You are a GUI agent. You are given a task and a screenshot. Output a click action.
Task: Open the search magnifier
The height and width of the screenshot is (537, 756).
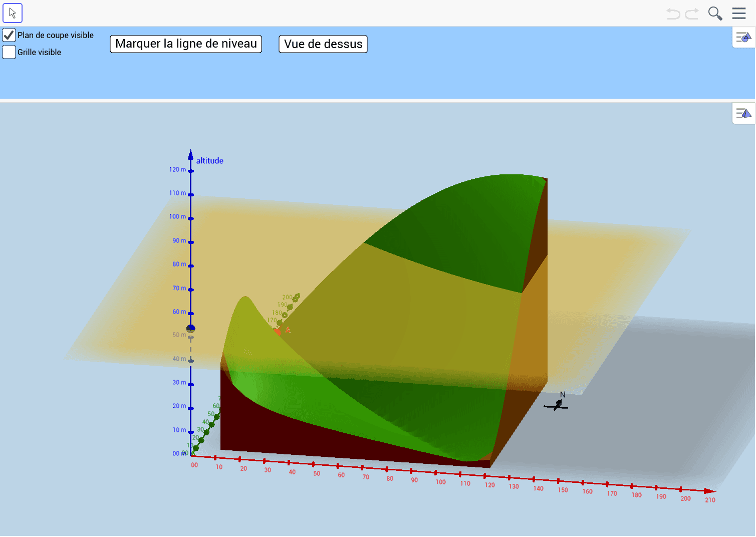coord(715,14)
